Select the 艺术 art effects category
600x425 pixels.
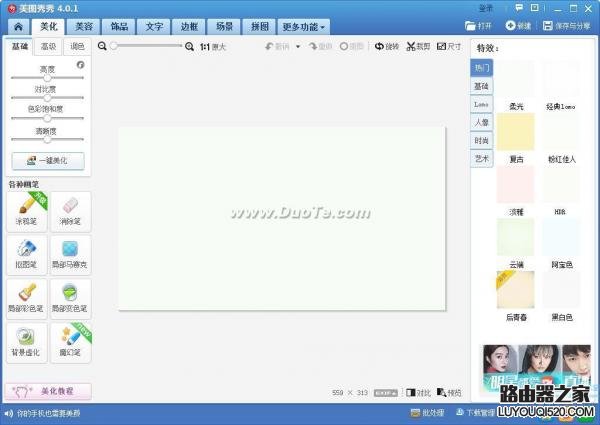pos(481,158)
